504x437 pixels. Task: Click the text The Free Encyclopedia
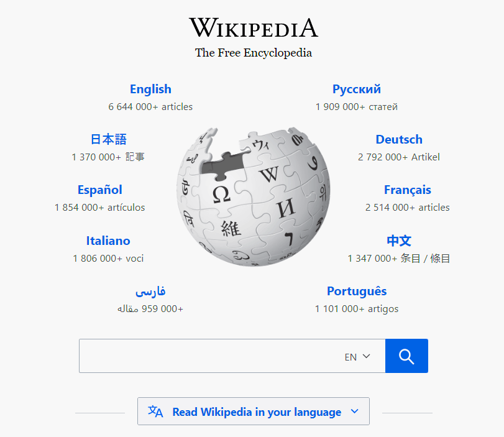[x=254, y=53]
